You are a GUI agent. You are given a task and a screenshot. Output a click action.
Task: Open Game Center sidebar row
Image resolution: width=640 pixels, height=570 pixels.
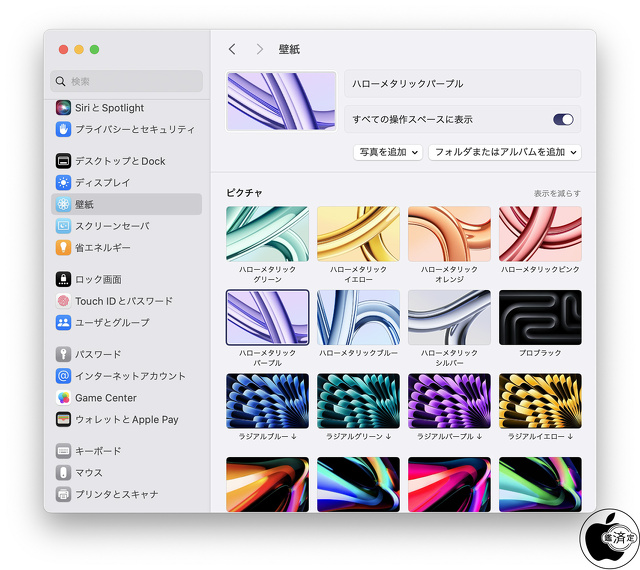coord(127,398)
